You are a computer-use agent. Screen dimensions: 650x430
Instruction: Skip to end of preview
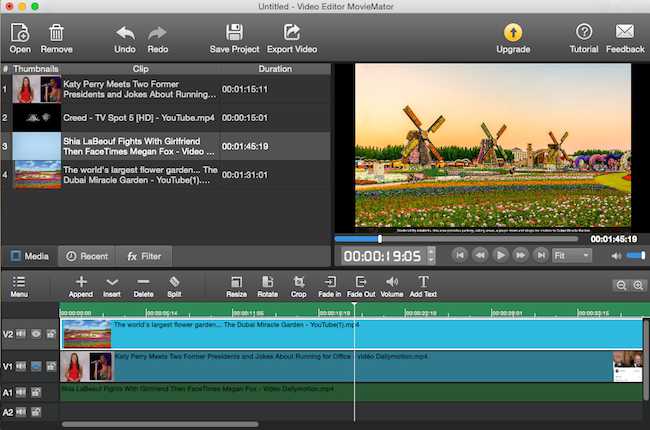(x=541, y=255)
